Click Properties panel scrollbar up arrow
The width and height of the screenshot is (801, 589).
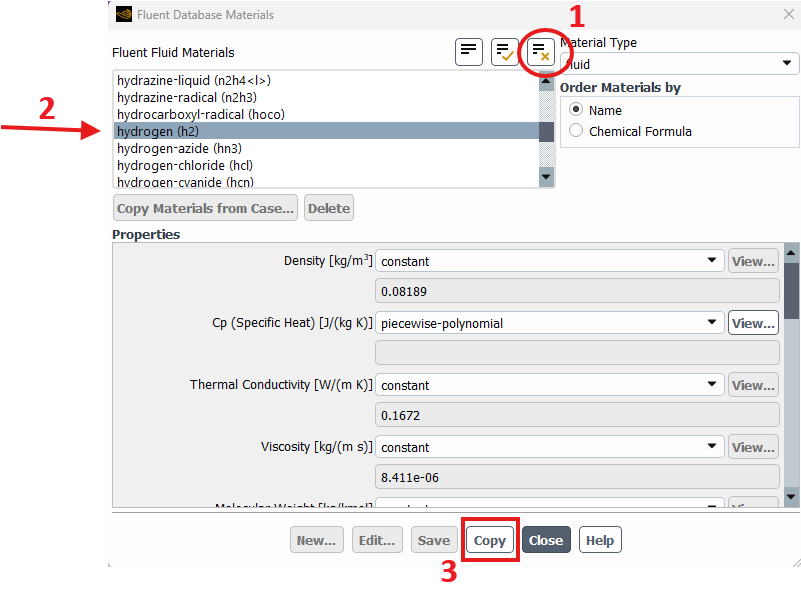point(791,253)
